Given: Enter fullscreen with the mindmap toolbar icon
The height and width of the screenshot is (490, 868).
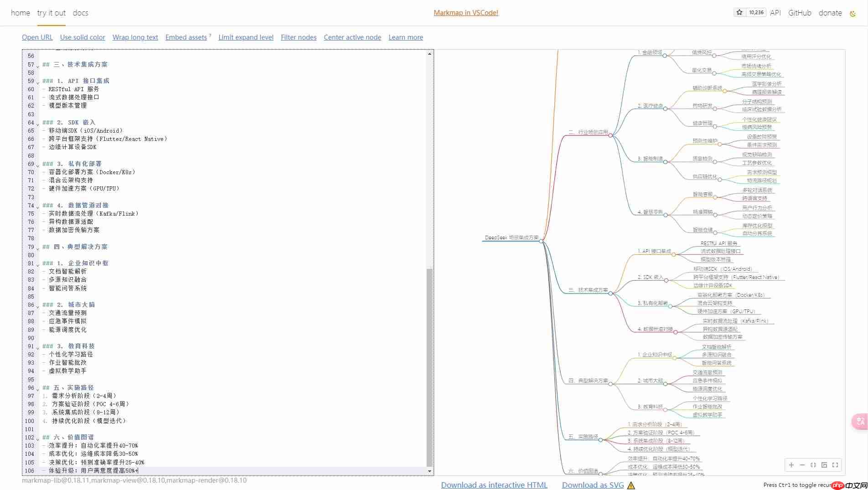Looking at the screenshot, I should [835, 465].
